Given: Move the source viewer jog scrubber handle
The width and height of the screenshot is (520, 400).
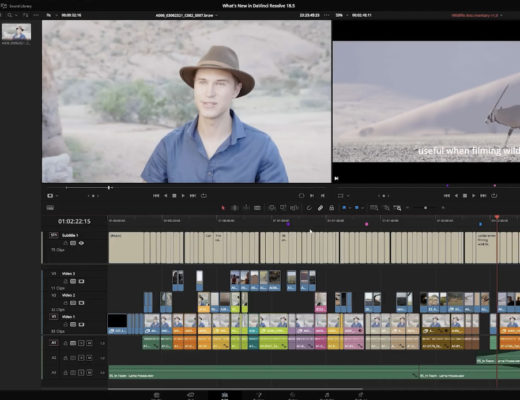Looking at the screenshot, I should click(x=109, y=188).
